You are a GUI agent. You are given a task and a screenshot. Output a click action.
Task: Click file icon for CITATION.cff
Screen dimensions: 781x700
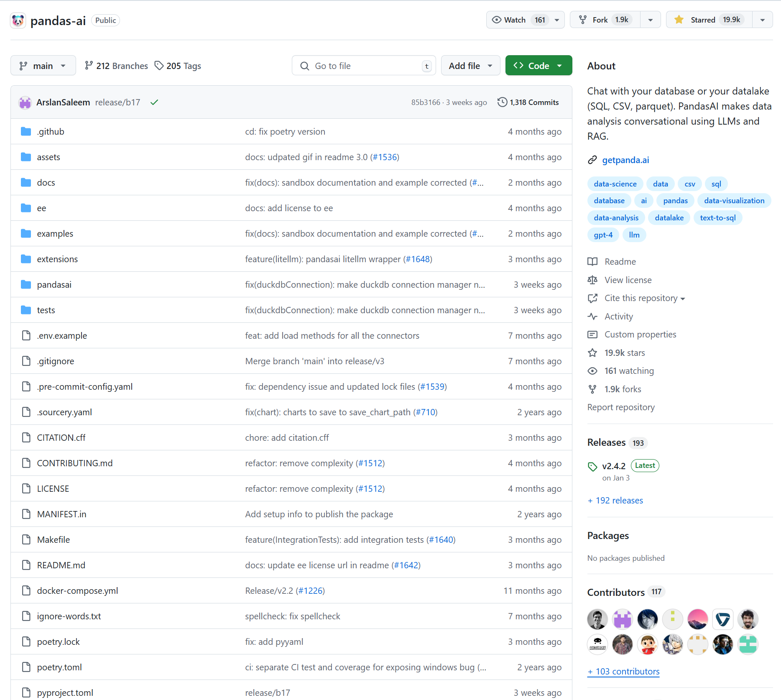click(26, 438)
